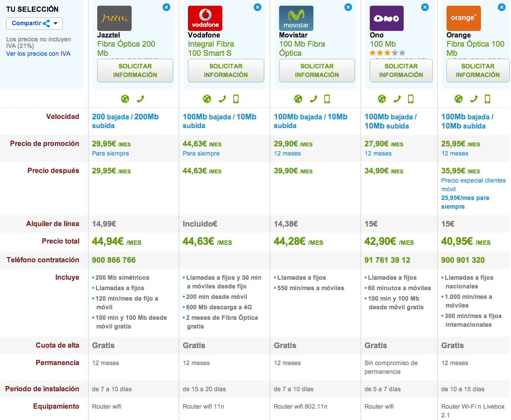Click Vodafone speed 100Mb bajada / 10Mb subida

219,121
